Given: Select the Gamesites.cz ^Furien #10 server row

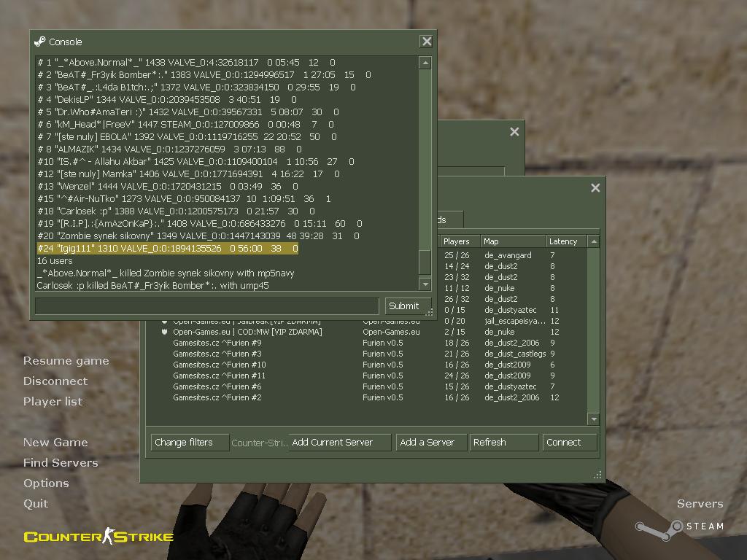Looking at the screenshot, I should pyautogui.click(x=220, y=365).
